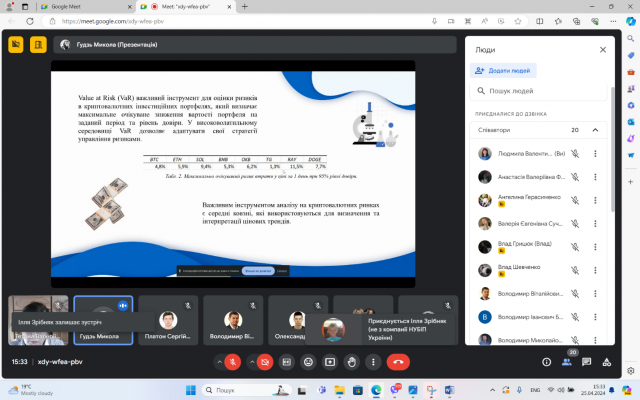Open a new browser tab
This screenshot has width=640, height=400.
pos(244,7)
